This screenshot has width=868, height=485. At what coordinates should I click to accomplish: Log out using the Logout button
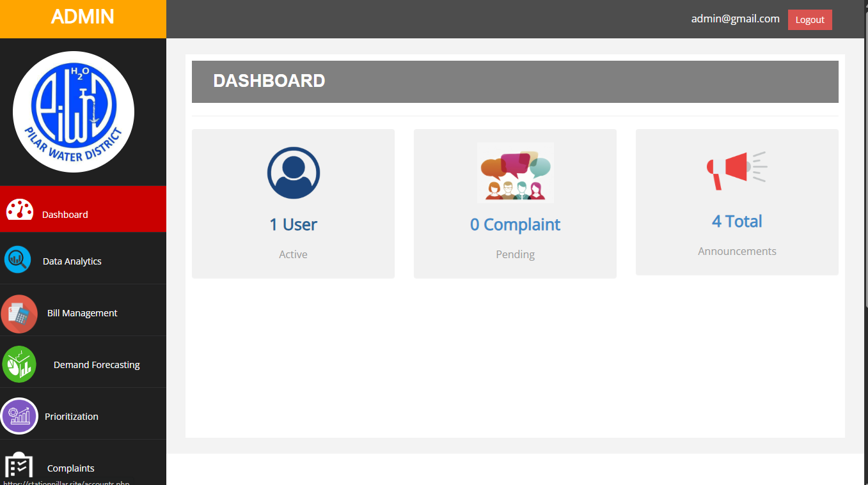(810, 20)
